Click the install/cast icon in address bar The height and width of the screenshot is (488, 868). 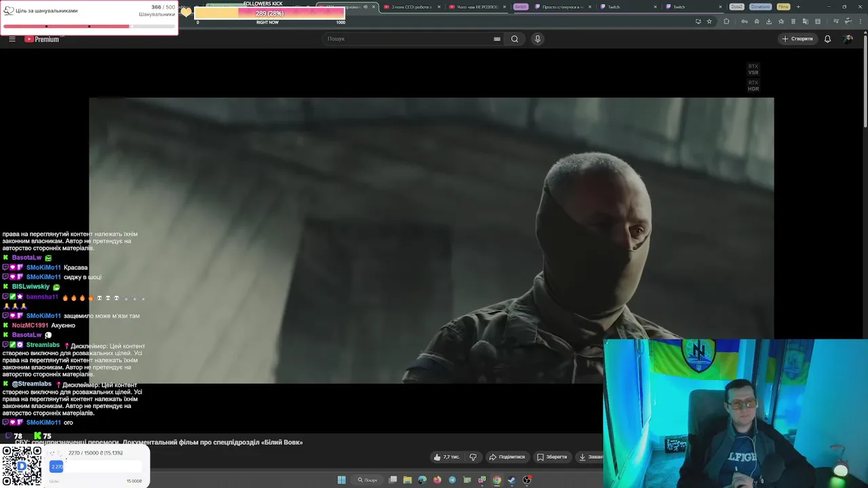(698, 21)
